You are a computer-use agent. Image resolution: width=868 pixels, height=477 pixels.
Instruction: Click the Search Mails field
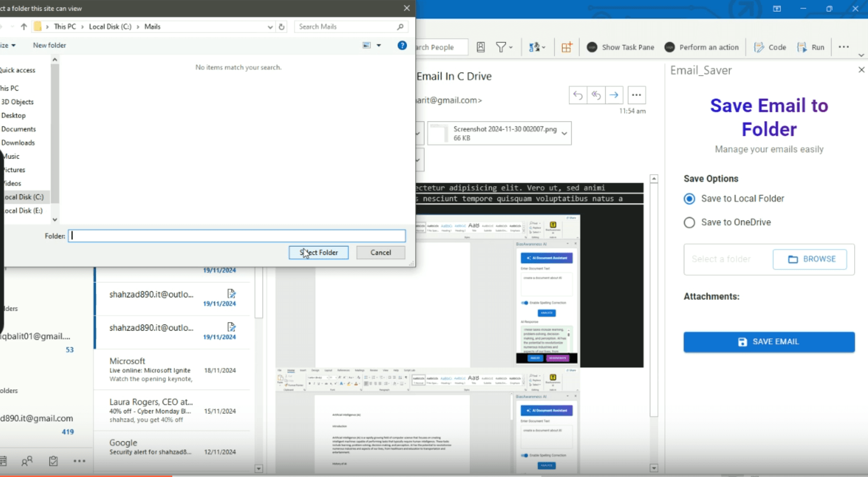point(352,26)
